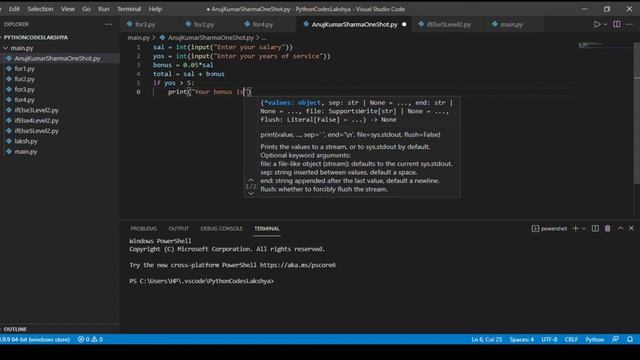Open for1.py from explorer list
Screen dimensions: 640x360
(24, 69)
